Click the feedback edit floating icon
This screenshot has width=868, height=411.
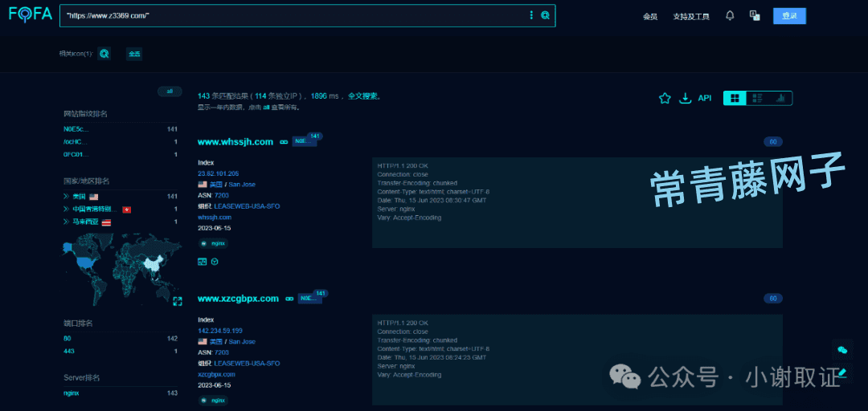coord(842,372)
